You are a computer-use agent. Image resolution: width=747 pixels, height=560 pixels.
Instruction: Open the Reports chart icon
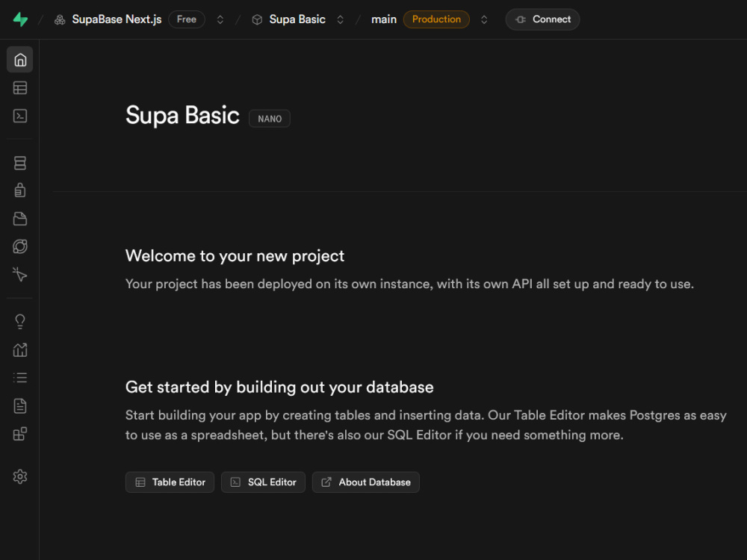pos(20,350)
